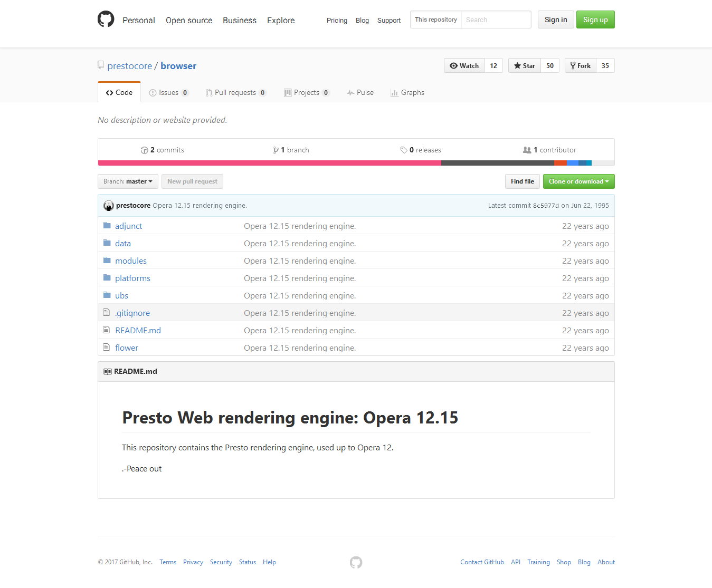Click the pink segment of the language bar
The height and width of the screenshot is (588, 712).
click(270, 163)
